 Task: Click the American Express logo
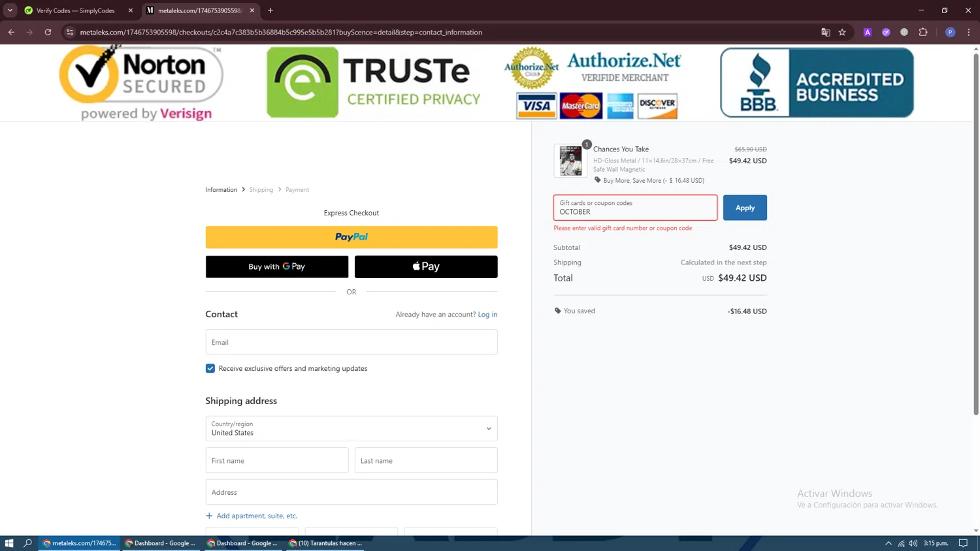click(x=620, y=106)
